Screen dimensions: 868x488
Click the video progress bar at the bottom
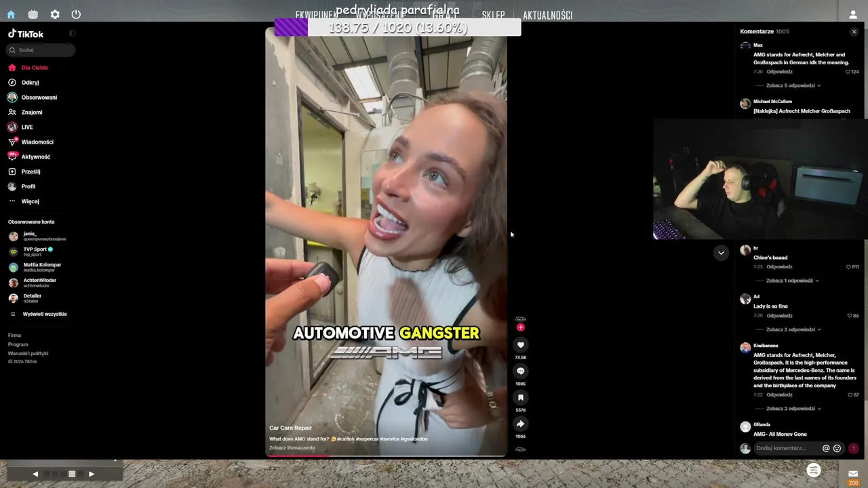click(386, 456)
